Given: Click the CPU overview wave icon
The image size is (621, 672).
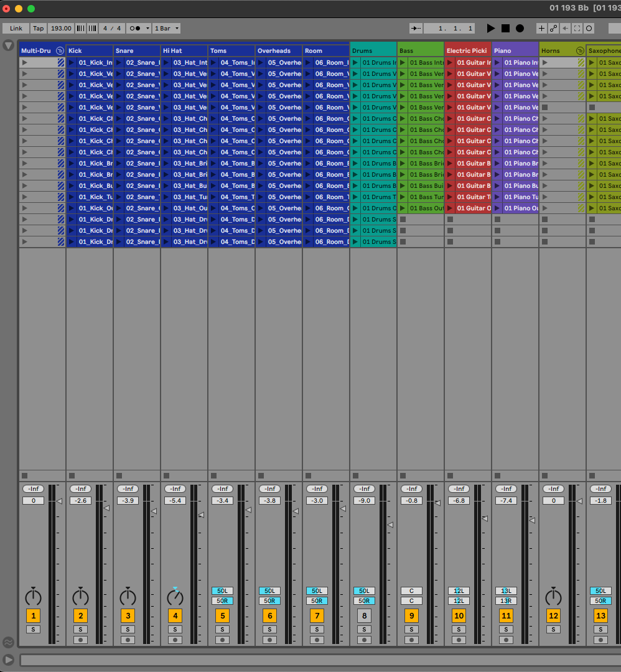Looking at the screenshot, I should click(x=8, y=642).
